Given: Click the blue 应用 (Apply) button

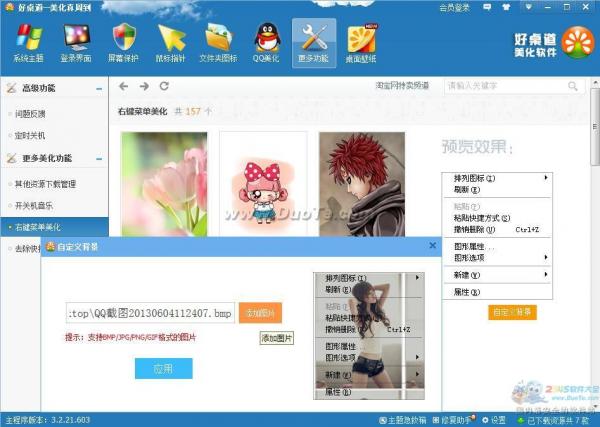Looking at the screenshot, I should tap(164, 368).
